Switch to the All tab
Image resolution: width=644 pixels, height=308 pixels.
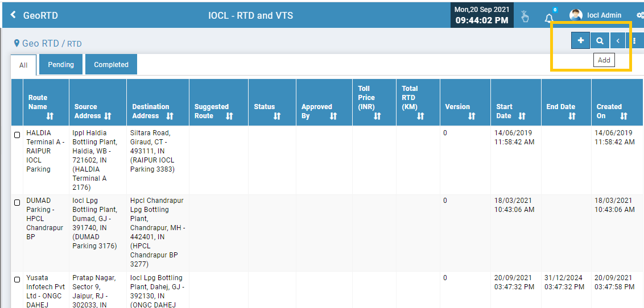23,65
